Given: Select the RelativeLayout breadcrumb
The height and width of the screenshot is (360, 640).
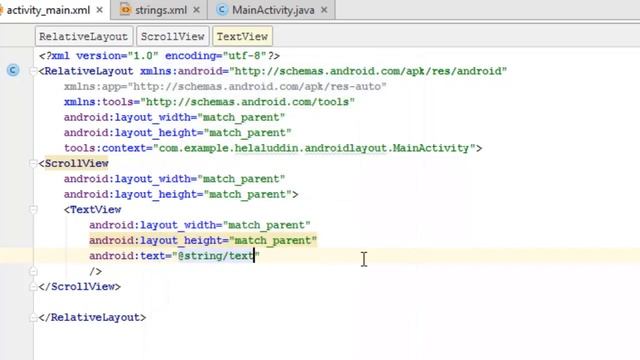Looking at the screenshot, I should (84, 37).
